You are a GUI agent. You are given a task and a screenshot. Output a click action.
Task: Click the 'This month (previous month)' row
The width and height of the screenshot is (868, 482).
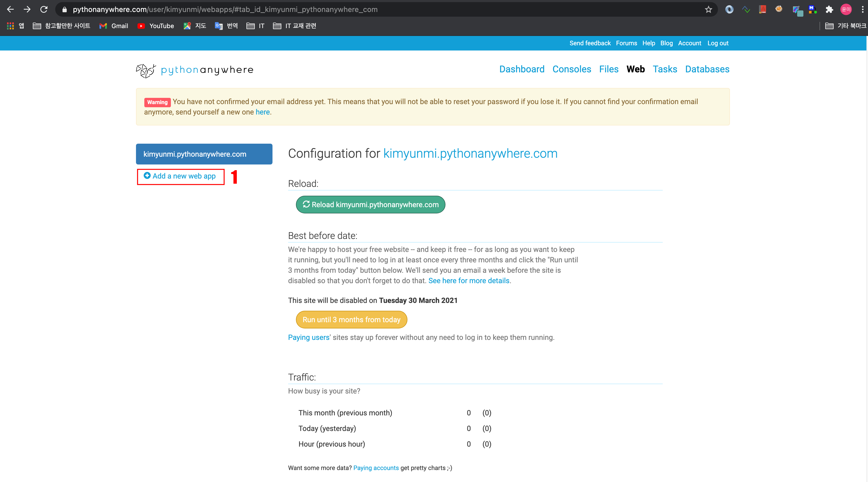tap(395, 413)
